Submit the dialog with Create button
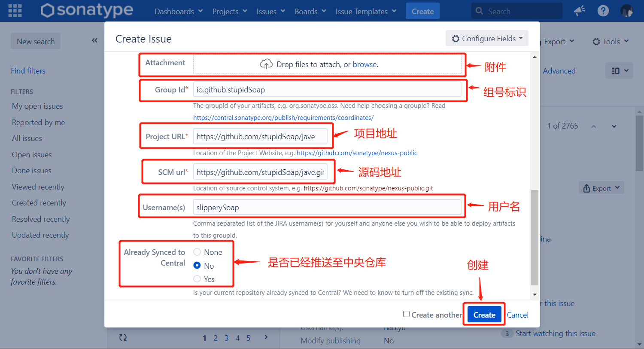 [x=484, y=315]
